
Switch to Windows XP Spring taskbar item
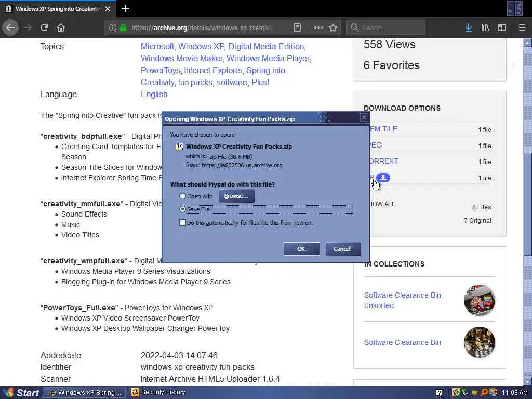click(x=85, y=393)
